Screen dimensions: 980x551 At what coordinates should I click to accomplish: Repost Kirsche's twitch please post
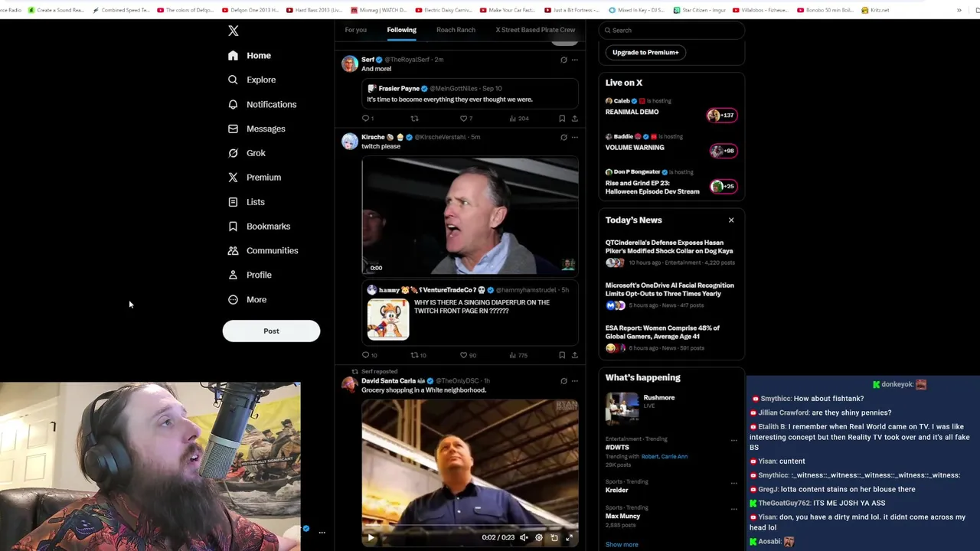point(418,355)
